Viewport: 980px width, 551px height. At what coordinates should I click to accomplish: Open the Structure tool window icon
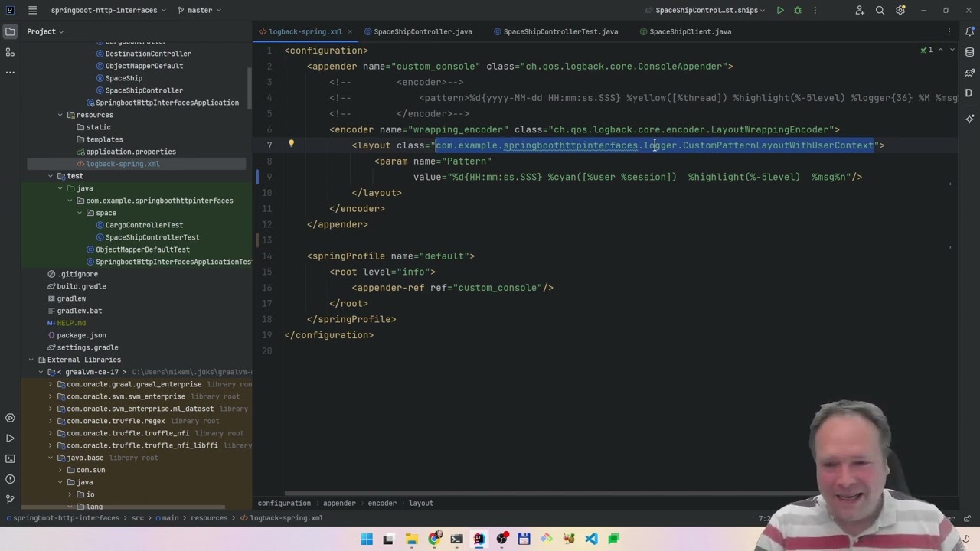pos(10,52)
